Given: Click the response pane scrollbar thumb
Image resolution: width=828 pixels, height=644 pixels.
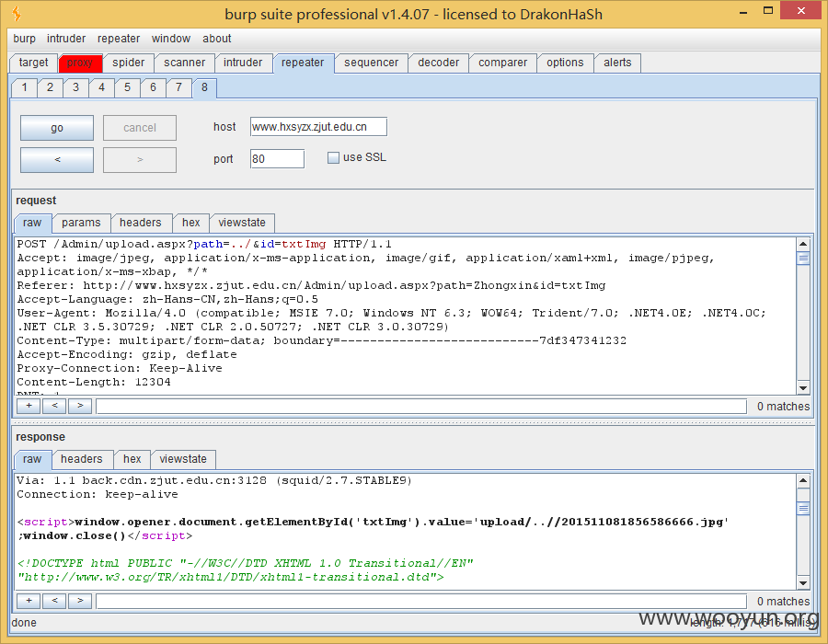Looking at the screenshot, I should click(x=803, y=509).
